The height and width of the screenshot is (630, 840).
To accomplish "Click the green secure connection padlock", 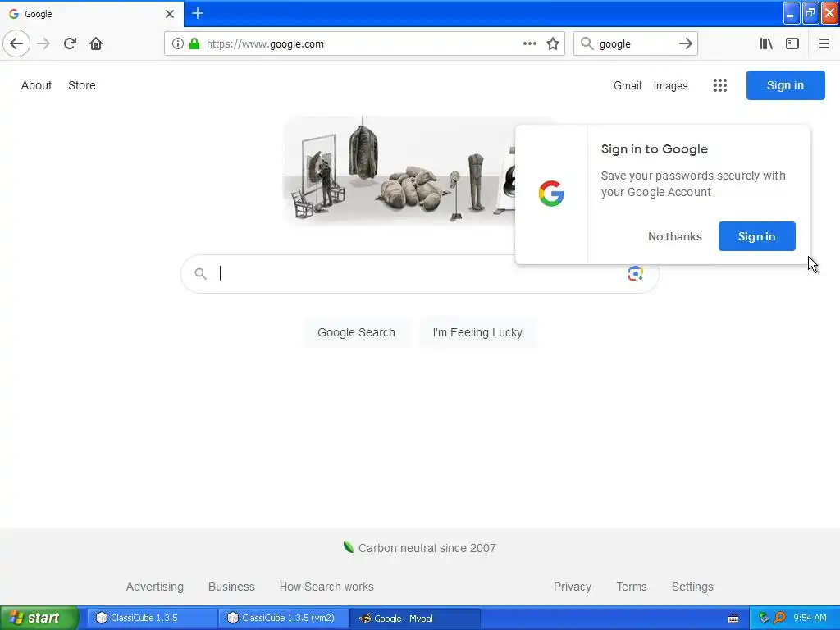I will [x=194, y=43].
